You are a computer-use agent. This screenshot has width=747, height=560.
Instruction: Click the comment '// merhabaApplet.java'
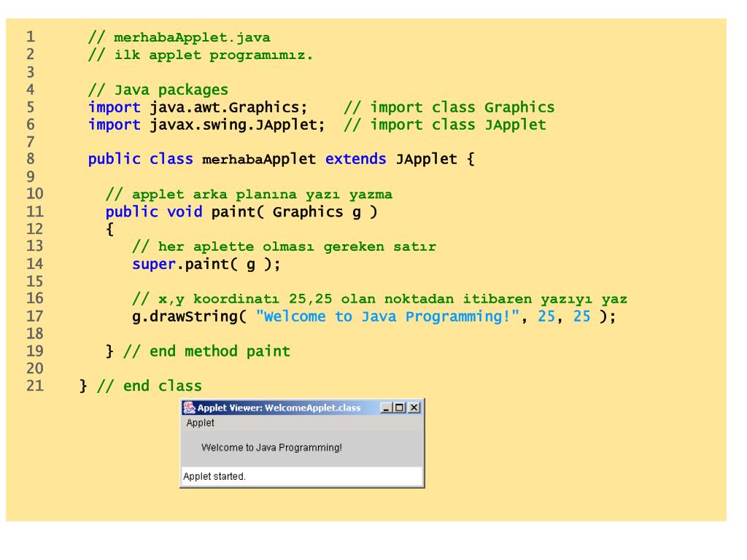179,37
